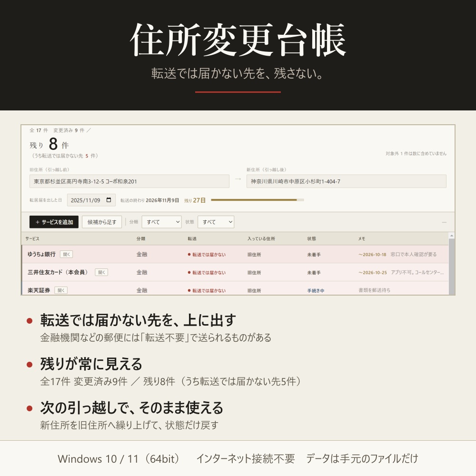The image size is (476, 476).
Task: Click the 状態 column header
Action: pos(311,238)
